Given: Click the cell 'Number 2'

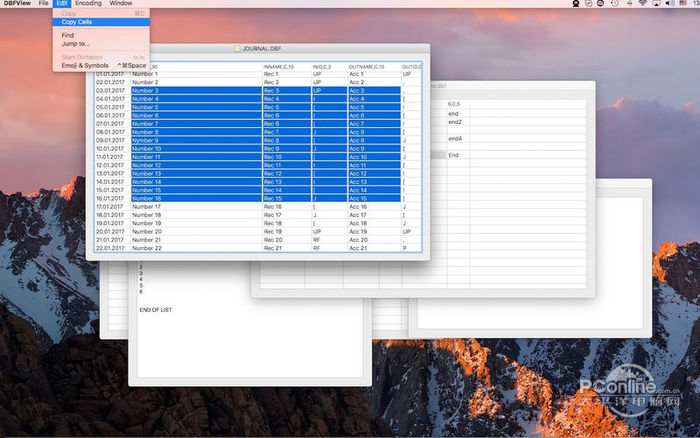Looking at the screenshot, I should [196, 82].
